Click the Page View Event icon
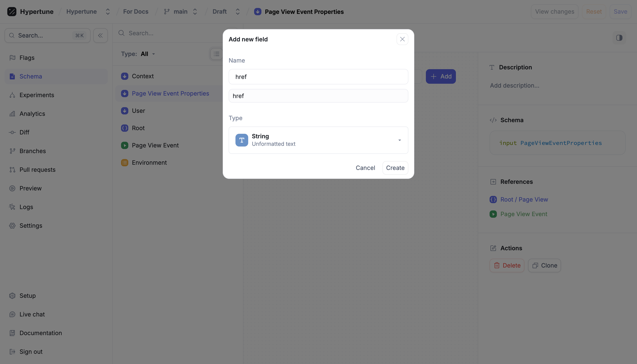 (124, 145)
